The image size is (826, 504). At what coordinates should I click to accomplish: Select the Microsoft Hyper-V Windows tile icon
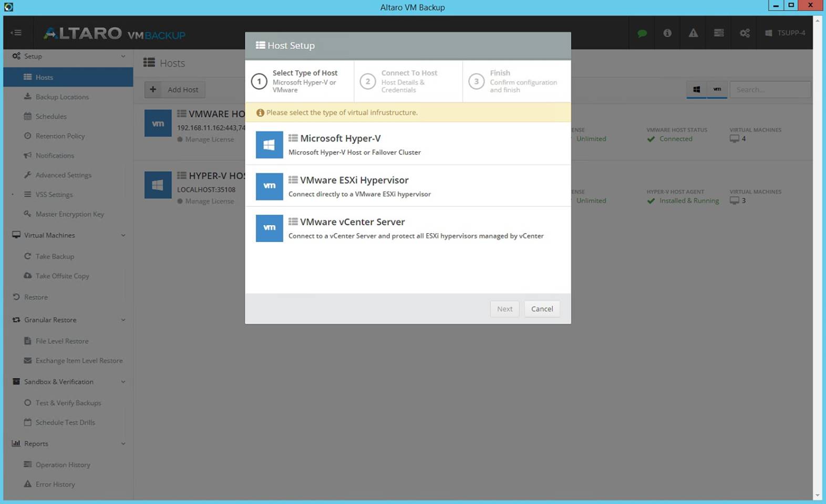pyautogui.click(x=269, y=144)
